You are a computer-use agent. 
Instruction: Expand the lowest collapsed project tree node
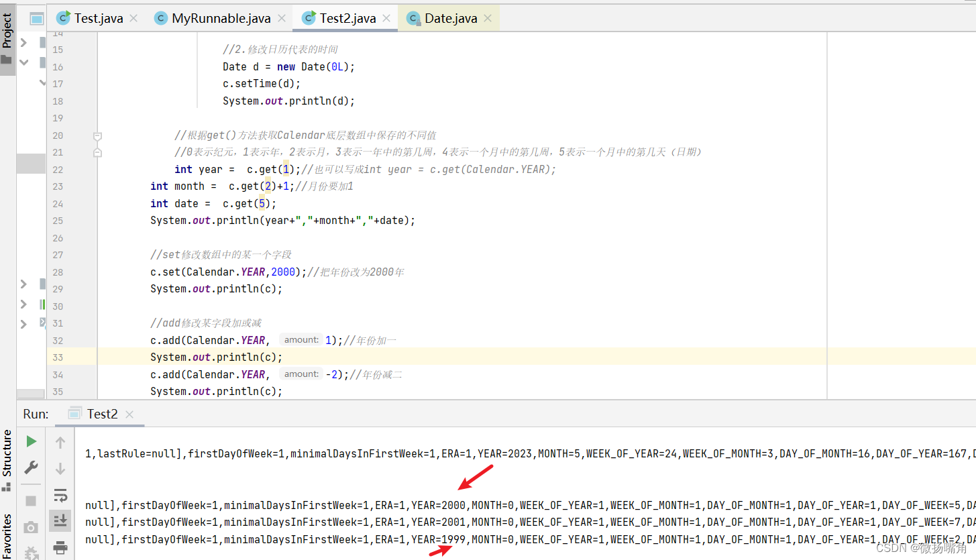point(24,324)
